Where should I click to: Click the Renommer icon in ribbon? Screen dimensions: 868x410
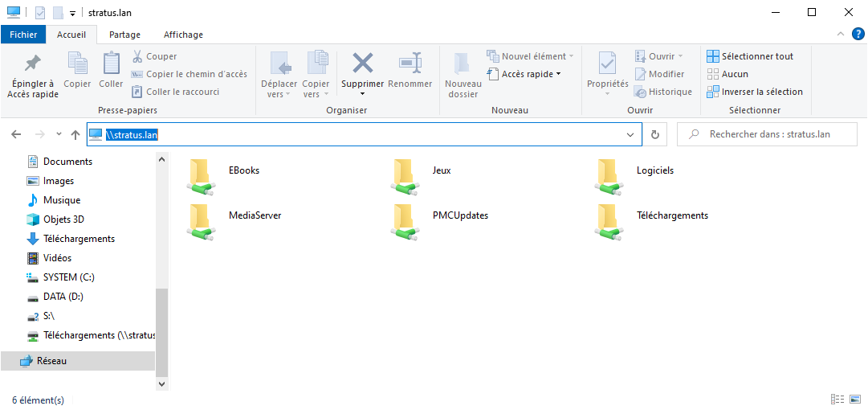(x=410, y=64)
